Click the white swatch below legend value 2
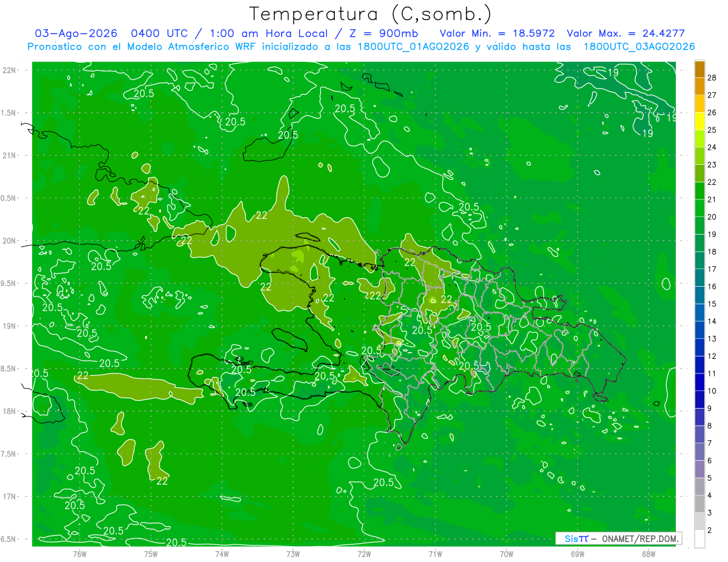This screenshot has width=728, height=562. click(699, 538)
